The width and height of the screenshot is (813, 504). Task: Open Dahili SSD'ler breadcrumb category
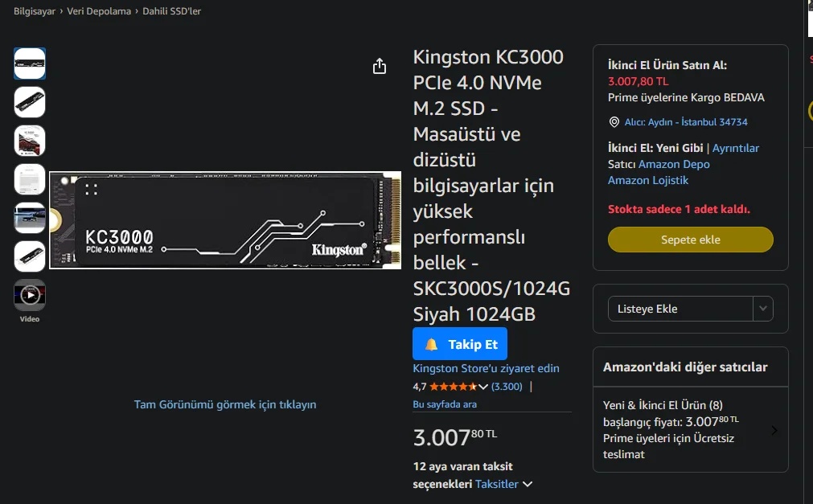[x=172, y=11]
